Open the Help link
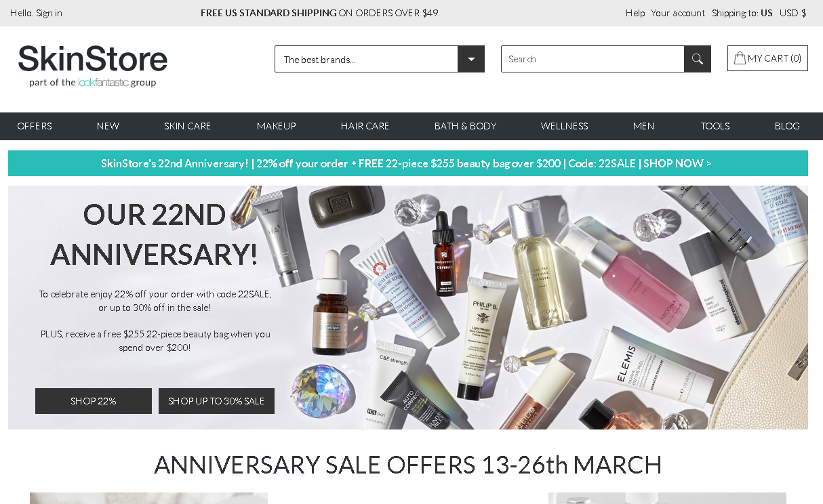This screenshot has height=504, width=823. pos(635,13)
